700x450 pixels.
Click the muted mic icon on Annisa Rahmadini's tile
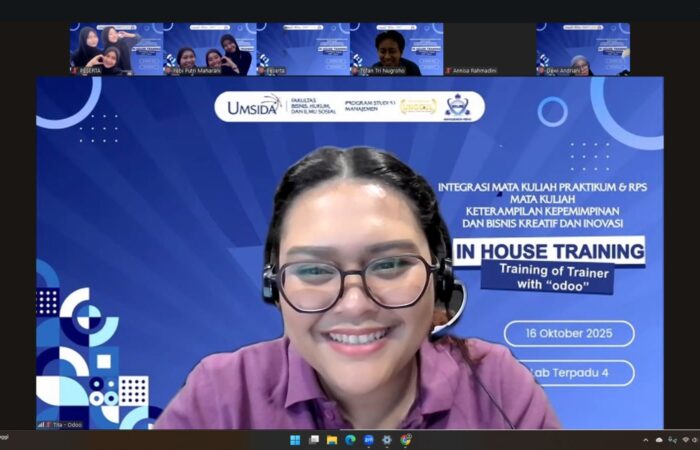(x=448, y=71)
